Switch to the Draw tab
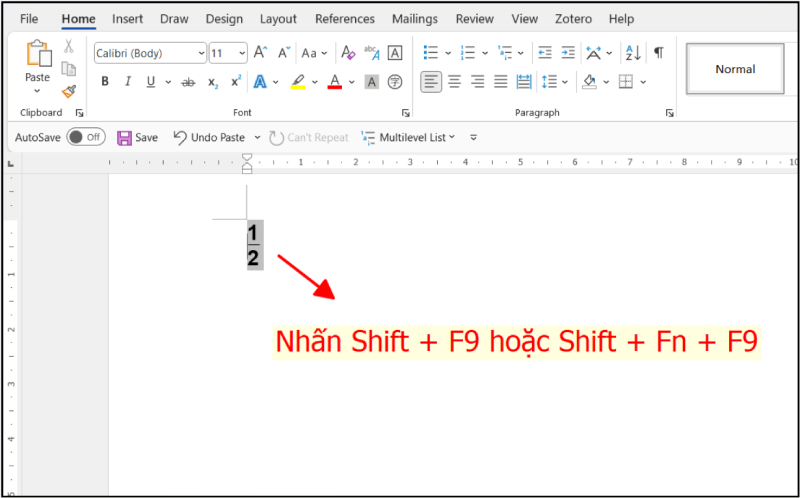Screen dimensions: 800x498 (x=174, y=19)
